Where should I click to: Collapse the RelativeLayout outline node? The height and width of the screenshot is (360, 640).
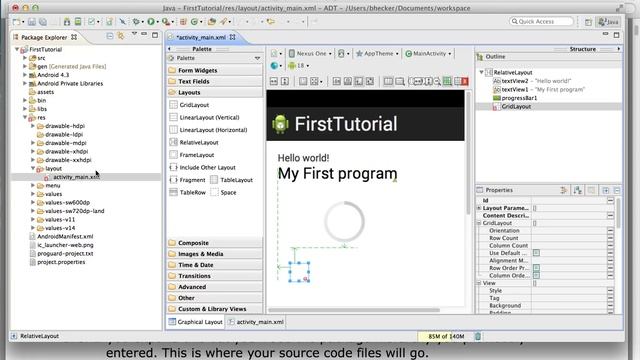click(481, 72)
